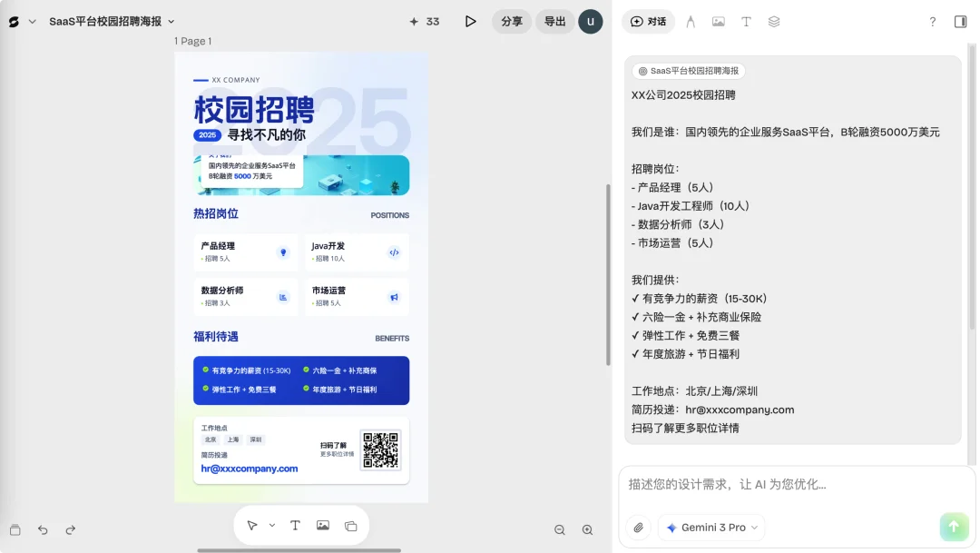Open the S logo app menu
This screenshot has width=980, height=553.
[x=14, y=20]
